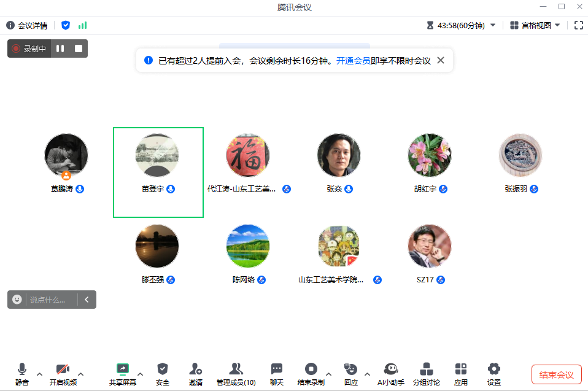Open the 聊天 chat panel

(277, 374)
